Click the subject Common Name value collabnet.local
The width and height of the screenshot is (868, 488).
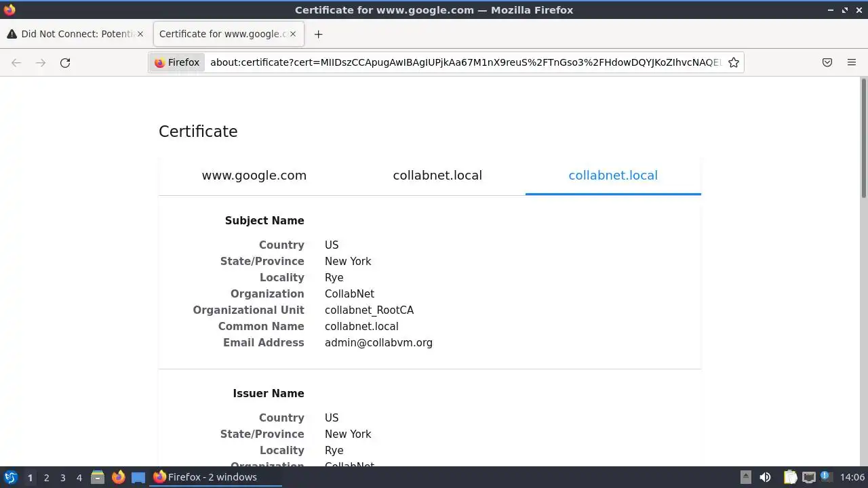click(361, 326)
